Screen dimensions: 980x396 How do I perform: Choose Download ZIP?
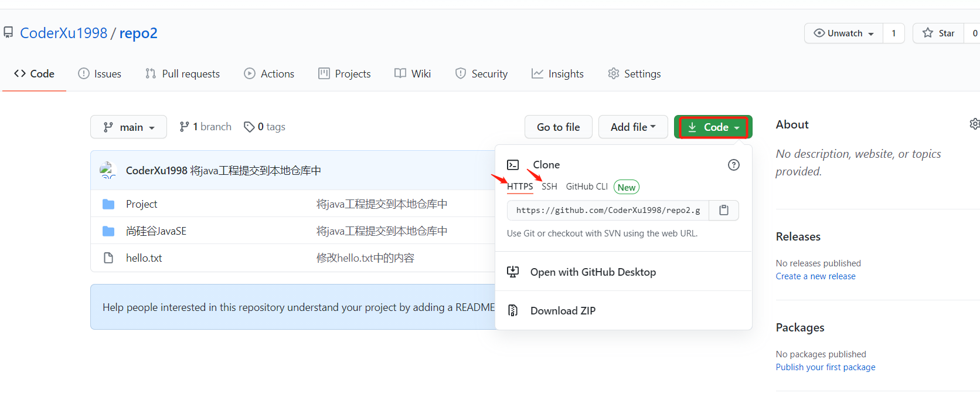pyautogui.click(x=563, y=310)
